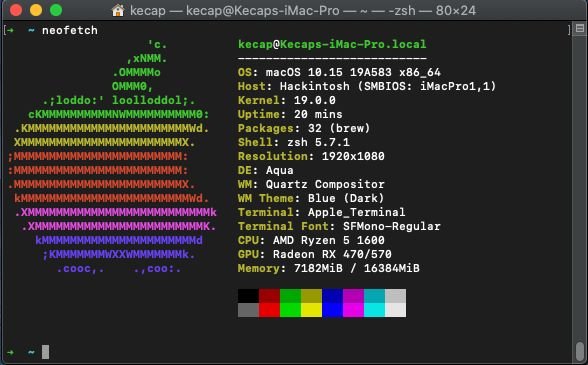Click the vertical scrollbar thumb at bottom right
This screenshot has height=365, width=588.
click(580, 351)
